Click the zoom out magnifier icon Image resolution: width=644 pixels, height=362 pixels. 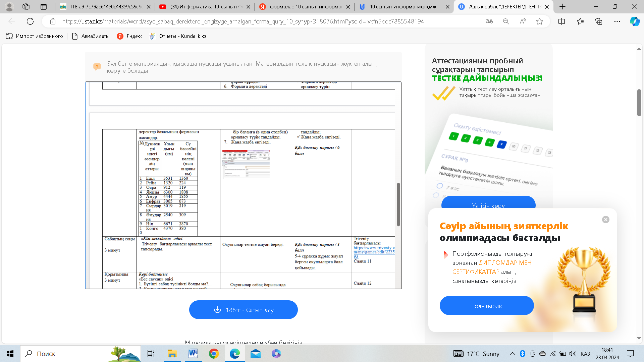click(506, 21)
